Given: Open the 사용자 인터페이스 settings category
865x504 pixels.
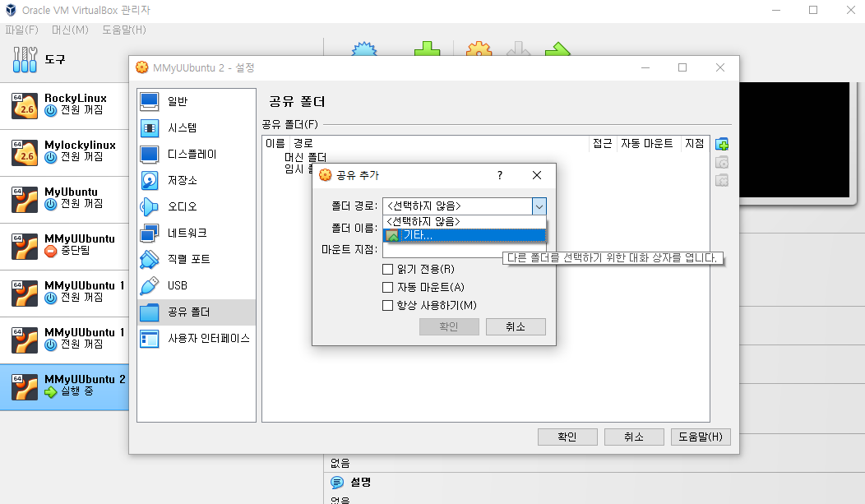Looking at the screenshot, I should pyautogui.click(x=197, y=339).
